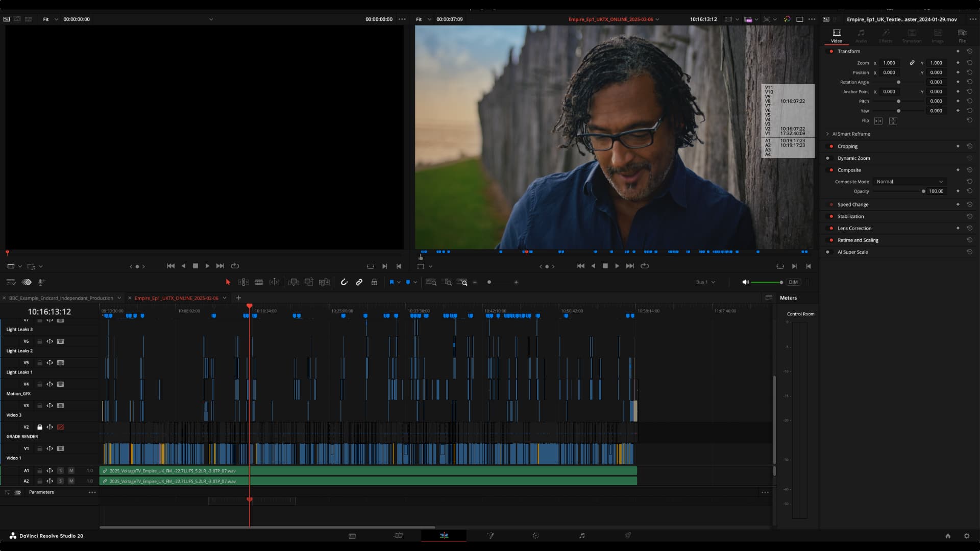
Task: Open the Fusion page from bottom bar
Action: tap(491, 536)
